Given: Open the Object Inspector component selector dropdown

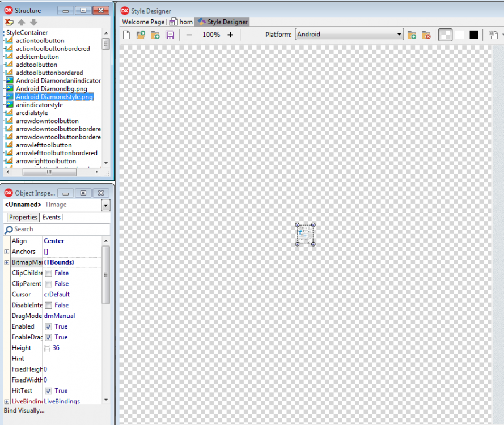Looking at the screenshot, I should [x=105, y=205].
